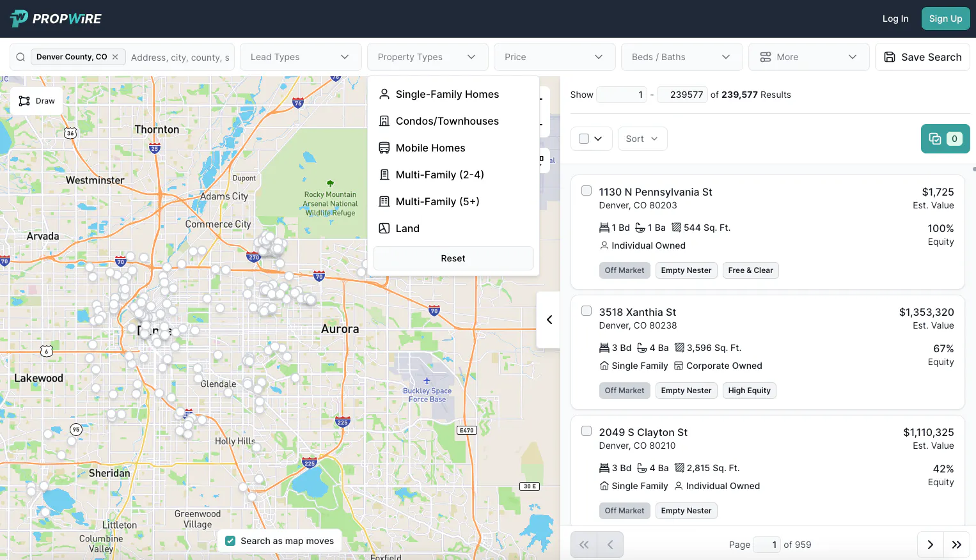
Task: Choose Single-Family Homes property type
Action: (447, 94)
